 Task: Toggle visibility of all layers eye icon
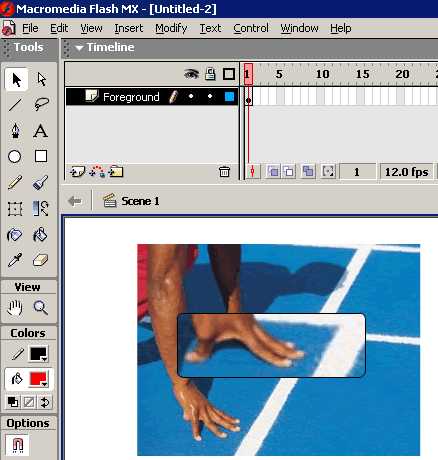point(191,74)
